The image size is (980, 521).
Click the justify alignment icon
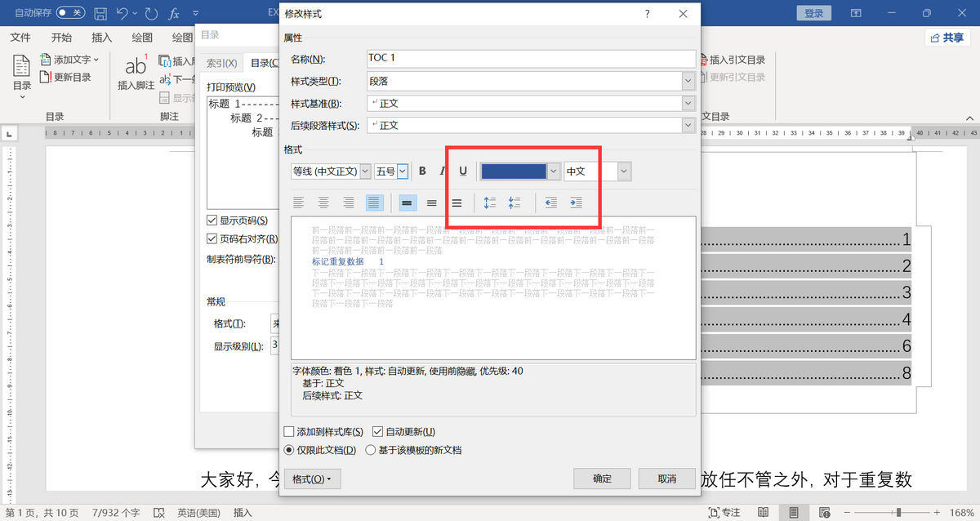point(374,203)
